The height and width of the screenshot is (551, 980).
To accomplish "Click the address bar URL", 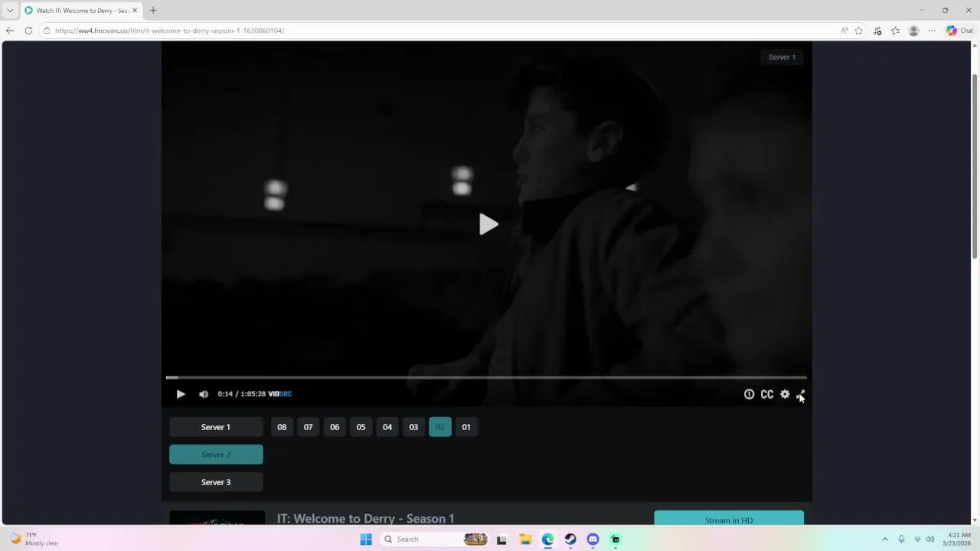I will [x=169, y=31].
